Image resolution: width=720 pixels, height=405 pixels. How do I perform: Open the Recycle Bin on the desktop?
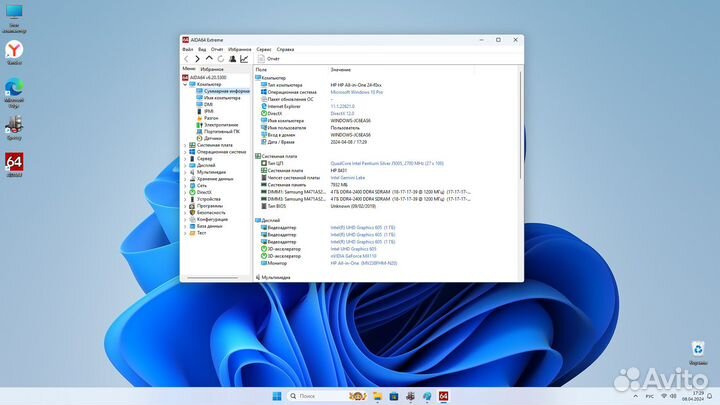698,353
